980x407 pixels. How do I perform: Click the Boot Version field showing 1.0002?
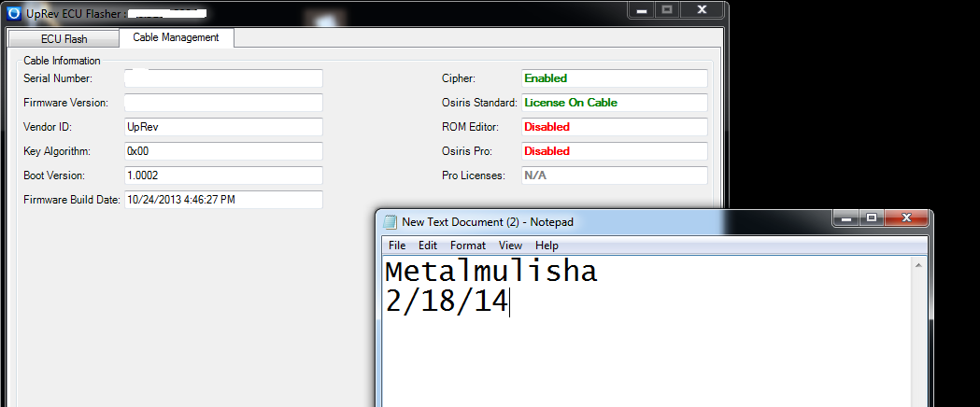[222, 175]
